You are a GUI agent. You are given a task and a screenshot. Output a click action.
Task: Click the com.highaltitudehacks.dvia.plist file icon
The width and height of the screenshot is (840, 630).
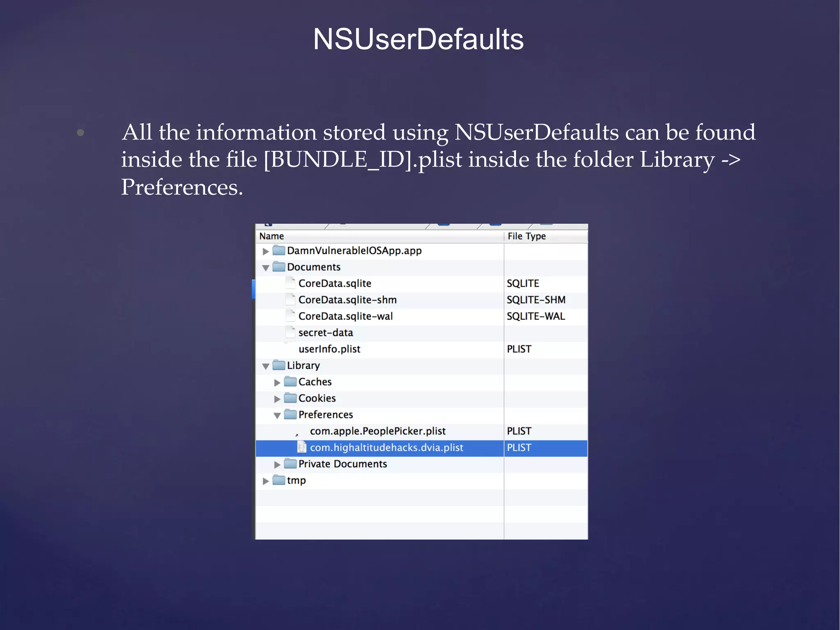coord(302,447)
